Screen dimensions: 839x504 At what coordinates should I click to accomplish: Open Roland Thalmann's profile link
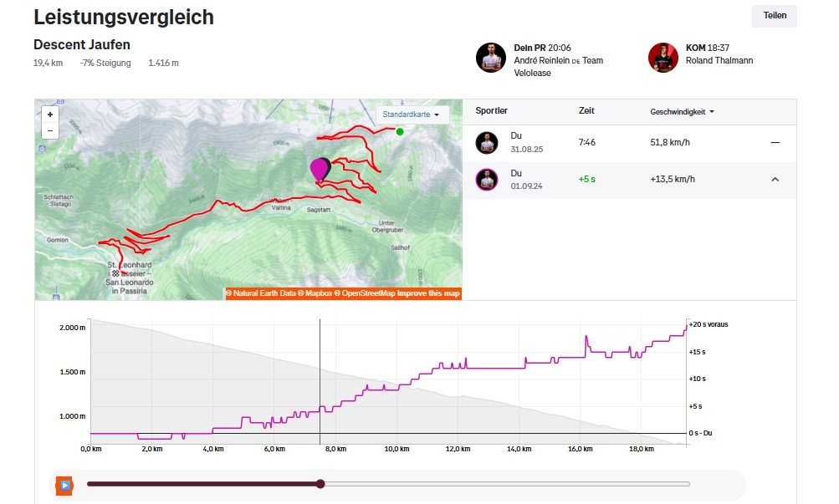(719, 60)
